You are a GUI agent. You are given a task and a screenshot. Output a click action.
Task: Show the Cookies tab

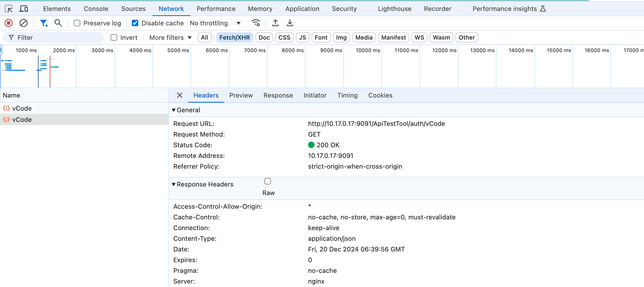click(x=380, y=95)
